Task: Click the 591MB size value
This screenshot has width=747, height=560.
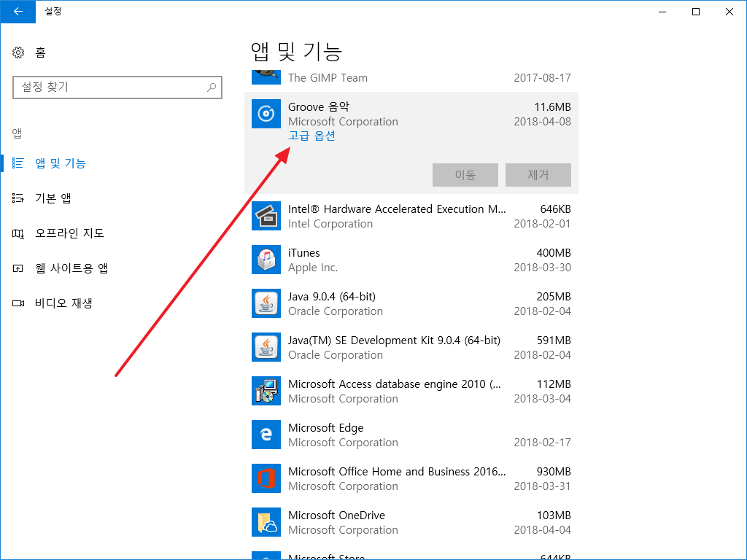Action: point(554,341)
